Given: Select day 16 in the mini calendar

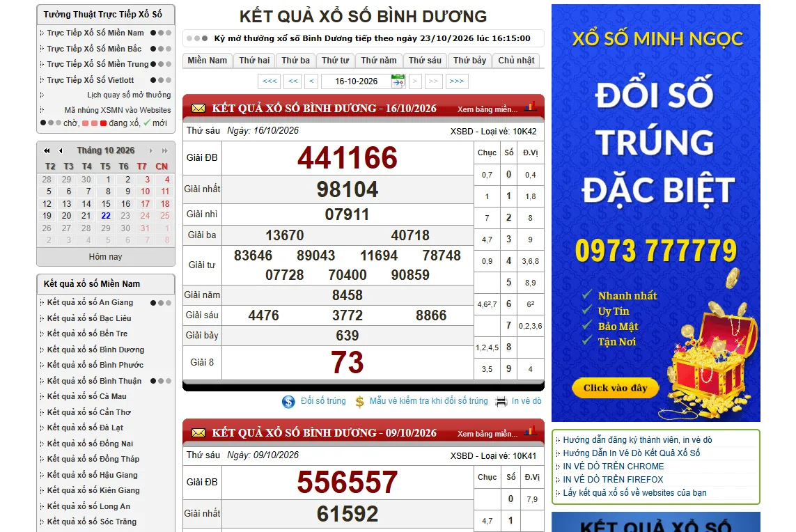Looking at the screenshot, I should click(125, 203).
